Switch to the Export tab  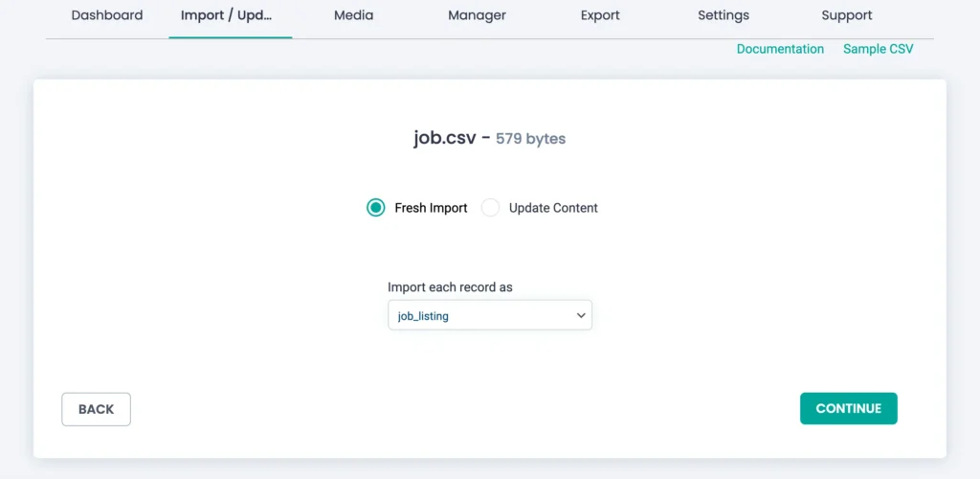(x=600, y=15)
